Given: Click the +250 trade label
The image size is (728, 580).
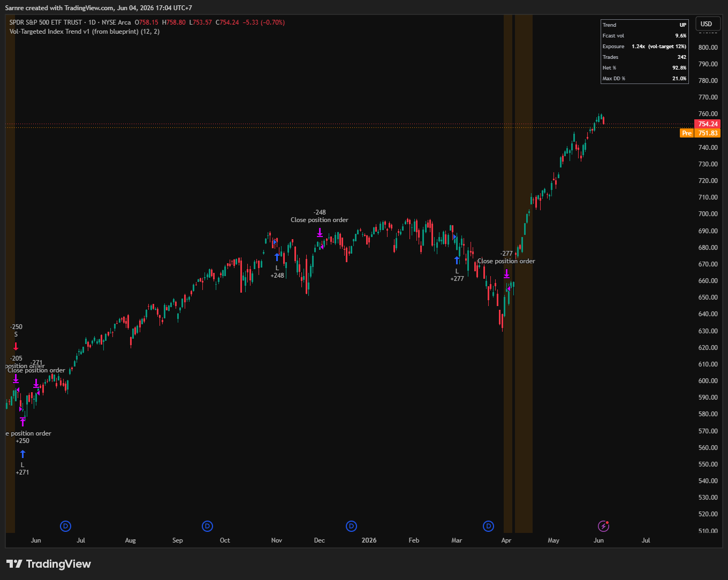Looking at the screenshot, I should pyautogui.click(x=22, y=441).
